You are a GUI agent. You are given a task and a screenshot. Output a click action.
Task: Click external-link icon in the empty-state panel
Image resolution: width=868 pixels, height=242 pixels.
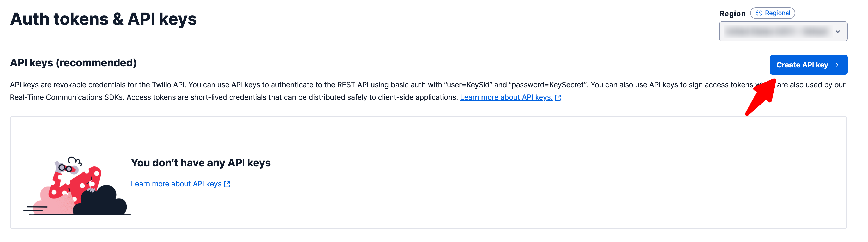click(227, 184)
